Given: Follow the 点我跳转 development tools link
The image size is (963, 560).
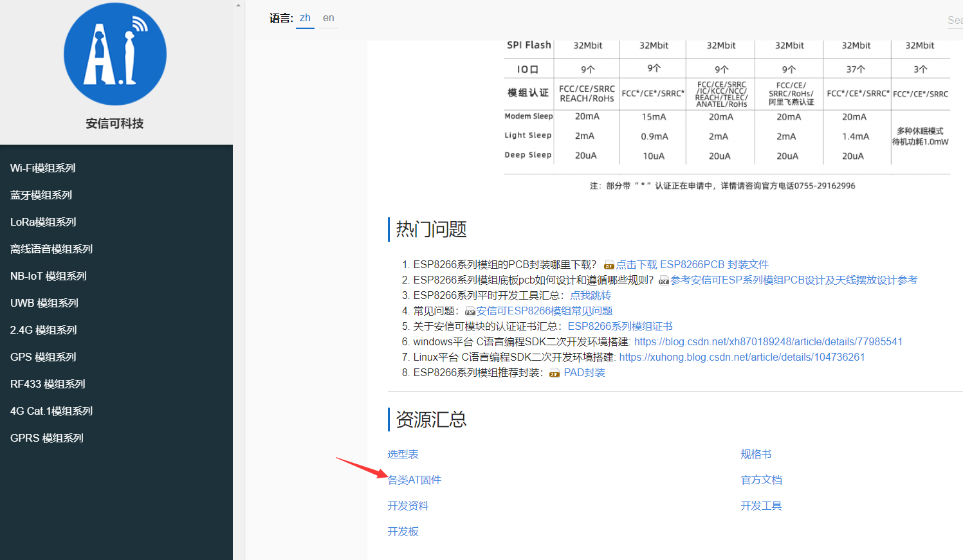Looking at the screenshot, I should click(x=591, y=296).
